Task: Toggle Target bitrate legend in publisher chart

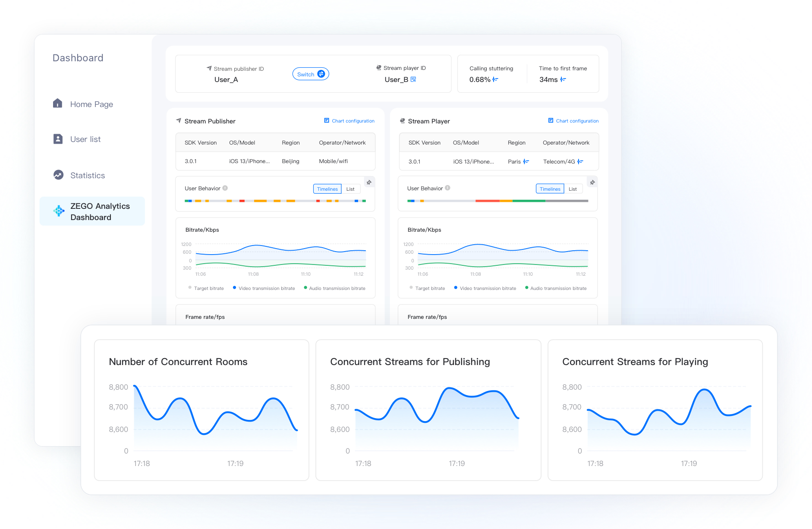Action: (x=206, y=288)
